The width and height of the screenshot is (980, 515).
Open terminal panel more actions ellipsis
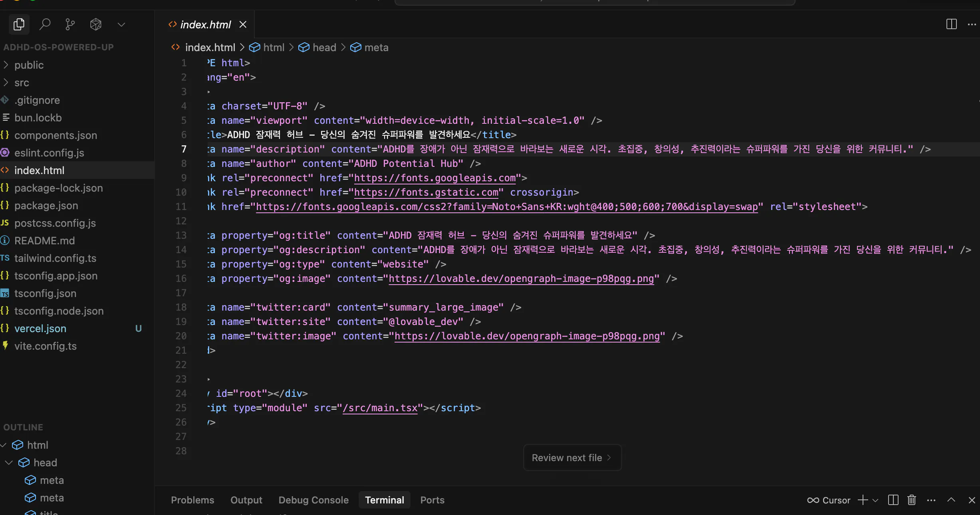click(x=931, y=500)
